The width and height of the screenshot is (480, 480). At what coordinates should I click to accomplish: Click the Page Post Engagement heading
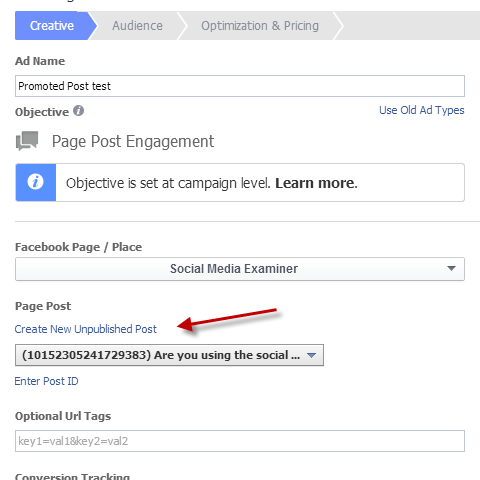pos(133,141)
